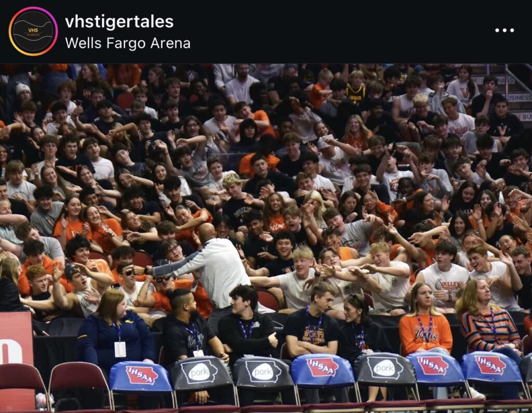Open the vhstigertales profile avatar
532x413 pixels.
point(33,31)
